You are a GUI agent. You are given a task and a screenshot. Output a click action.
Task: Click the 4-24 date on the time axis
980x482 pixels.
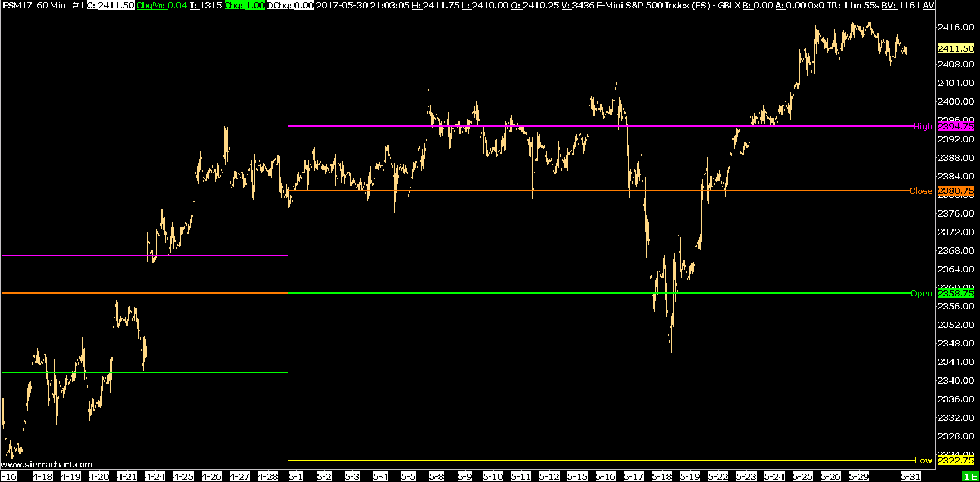[155, 476]
